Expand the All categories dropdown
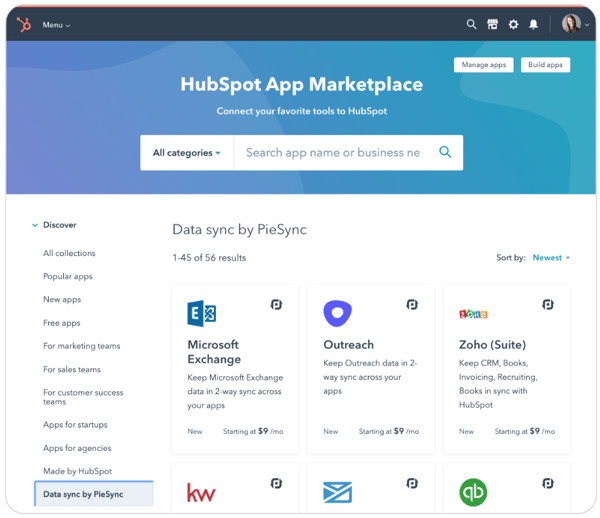Screen dimensions: 600x518 tap(187, 153)
